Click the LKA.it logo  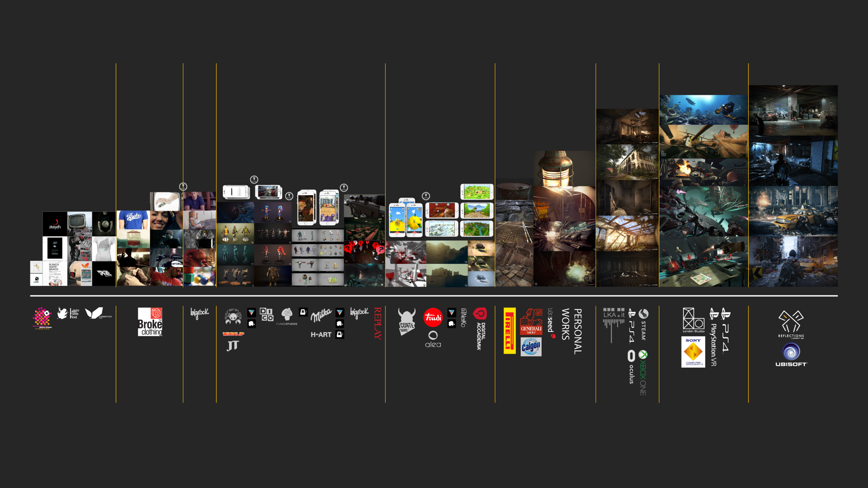[x=614, y=325]
